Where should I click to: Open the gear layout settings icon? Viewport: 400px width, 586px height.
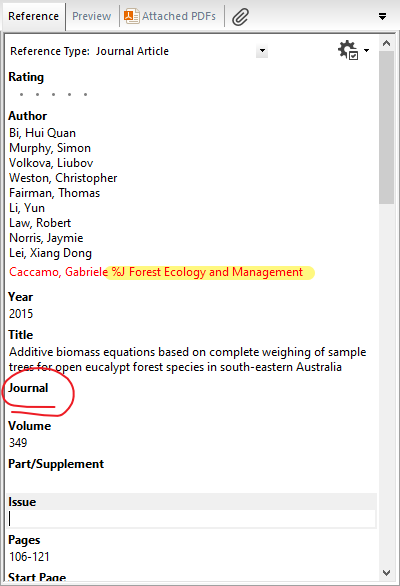[x=348, y=50]
